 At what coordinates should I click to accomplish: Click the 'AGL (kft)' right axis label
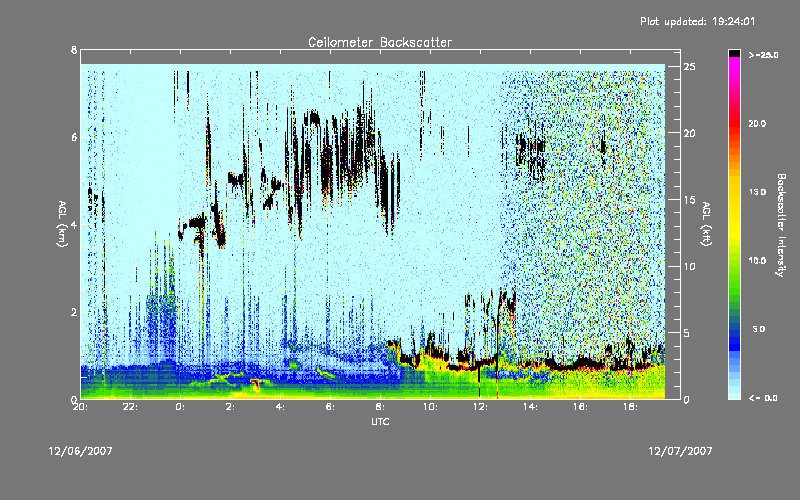[x=707, y=224]
